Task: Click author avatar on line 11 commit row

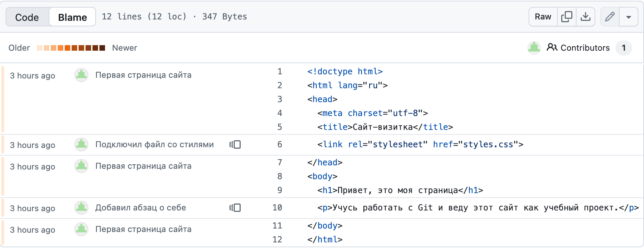Action: [x=81, y=229]
